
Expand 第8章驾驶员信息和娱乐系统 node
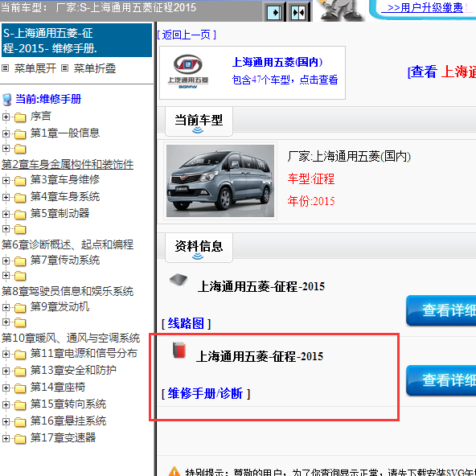pyautogui.click(x=6, y=275)
